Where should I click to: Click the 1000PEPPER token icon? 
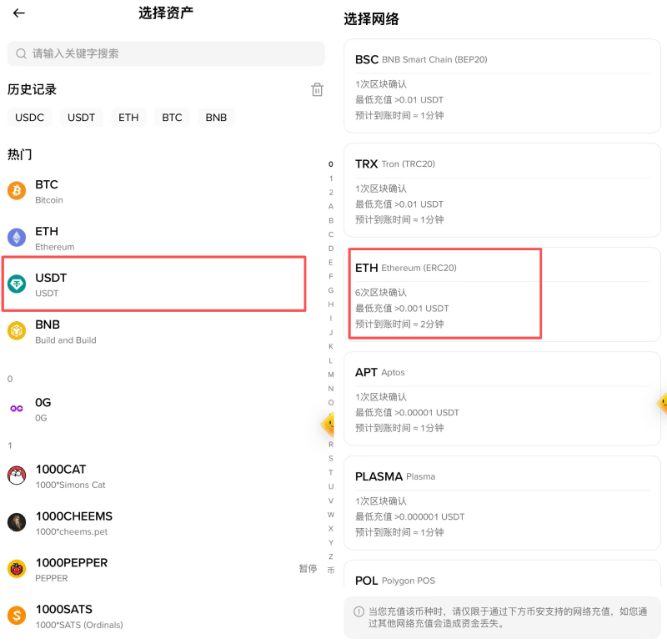(x=17, y=569)
